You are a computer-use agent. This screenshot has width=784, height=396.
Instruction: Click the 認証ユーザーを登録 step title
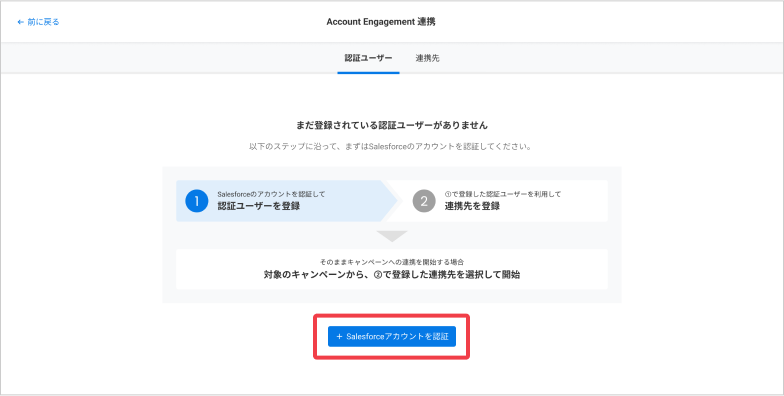[x=258, y=206]
